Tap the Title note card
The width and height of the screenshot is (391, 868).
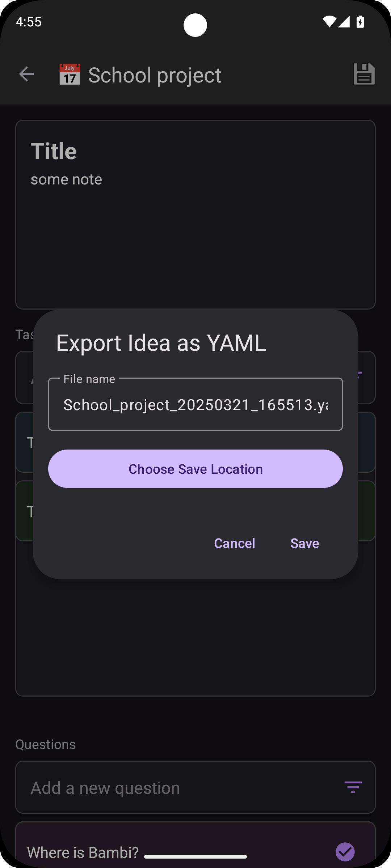coord(195,214)
